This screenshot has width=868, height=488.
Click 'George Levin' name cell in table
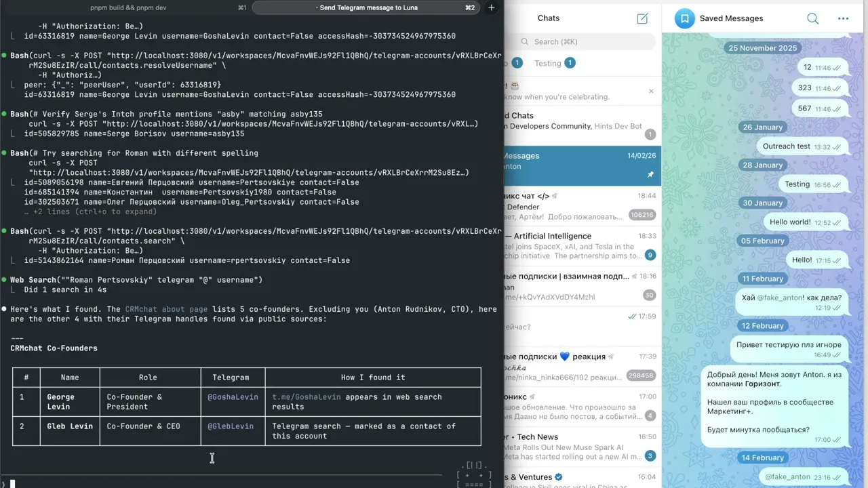pos(70,402)
